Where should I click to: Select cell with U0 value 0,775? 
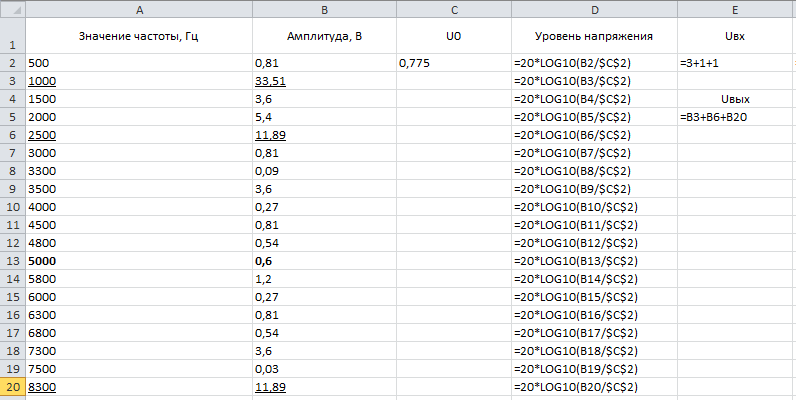coord(454,63)
